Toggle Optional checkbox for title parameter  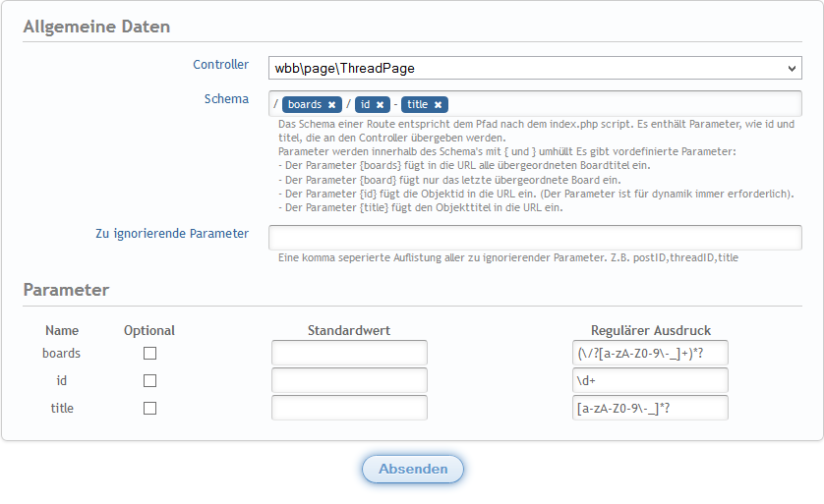149,408
